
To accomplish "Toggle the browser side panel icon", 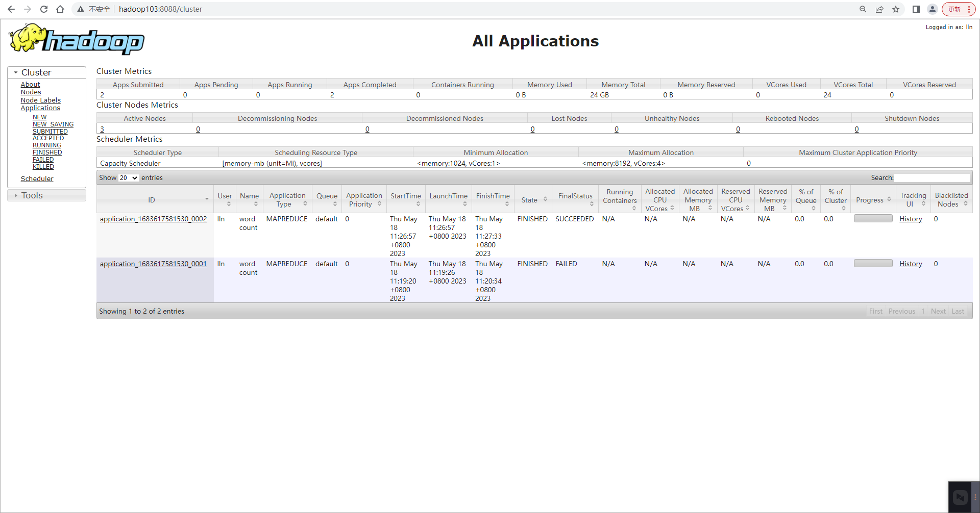I will point(916,9).
